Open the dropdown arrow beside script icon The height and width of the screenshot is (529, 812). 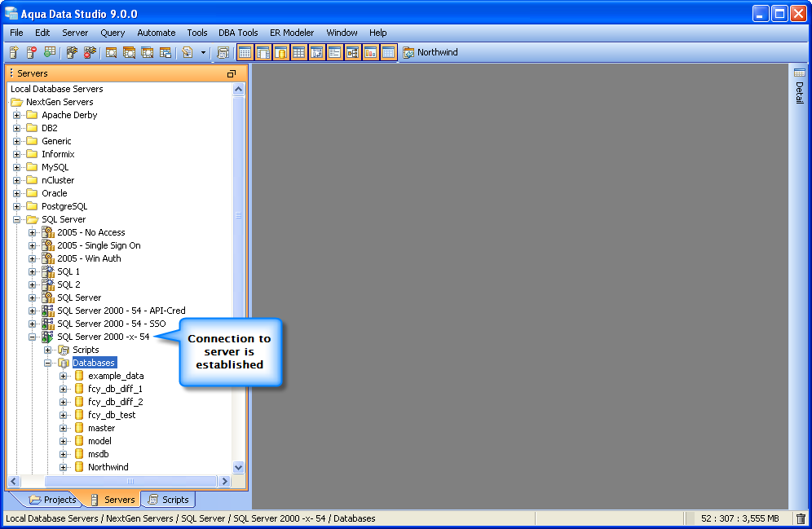point(203,52)
